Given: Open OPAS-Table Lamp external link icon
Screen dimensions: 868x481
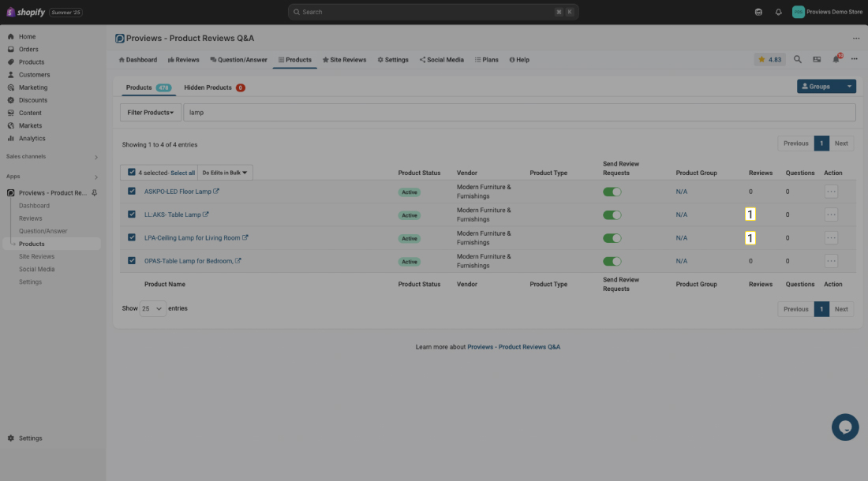Looking at the screenshot, I should (x=238, y=261).
